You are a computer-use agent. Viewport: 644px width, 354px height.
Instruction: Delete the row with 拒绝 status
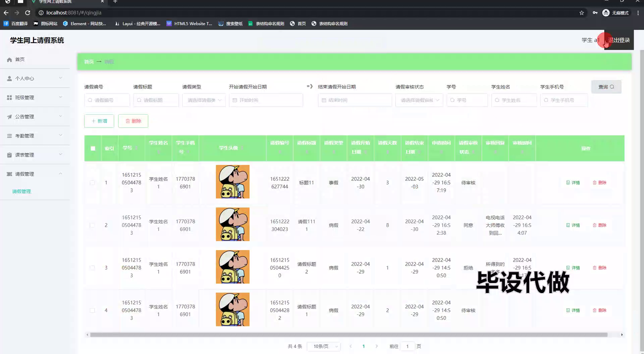coord(599,268)
